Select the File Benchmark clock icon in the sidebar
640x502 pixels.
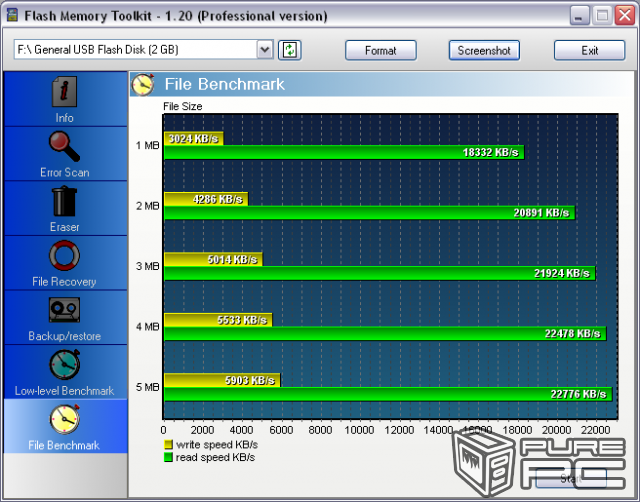64,419
